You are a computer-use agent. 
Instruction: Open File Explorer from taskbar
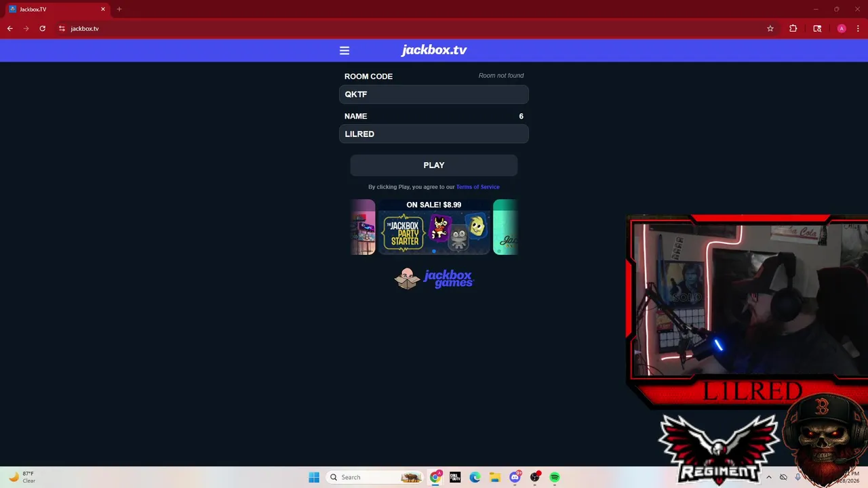pyautogui.click(x=495, y=477)
